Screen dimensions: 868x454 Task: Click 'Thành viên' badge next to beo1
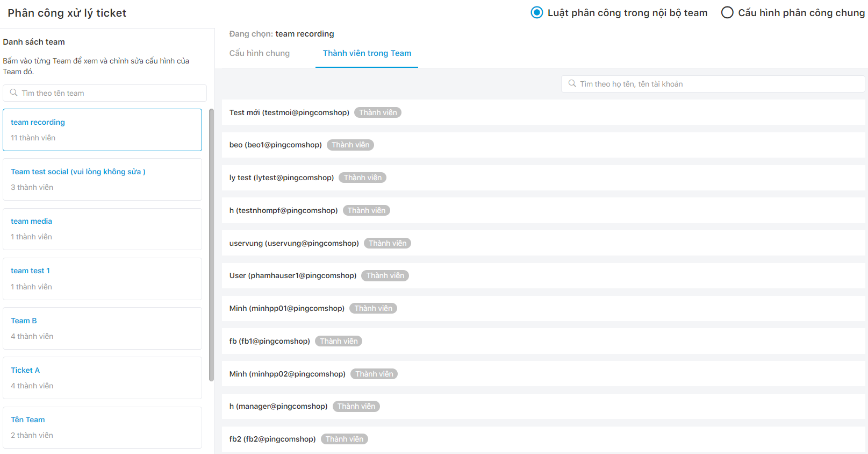[x=350, y=145]
